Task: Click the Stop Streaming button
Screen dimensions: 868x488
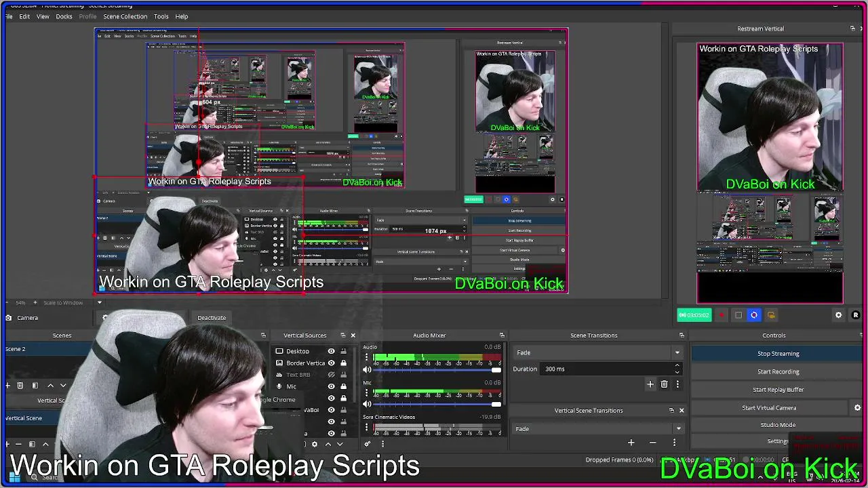Action: click(778, 353)
